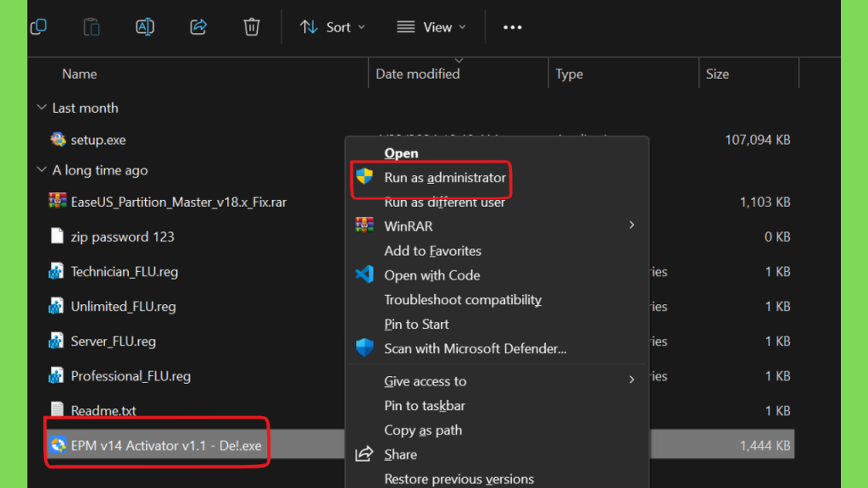
Task: Open the See more ellipsis menu
Action: point(512,27)
